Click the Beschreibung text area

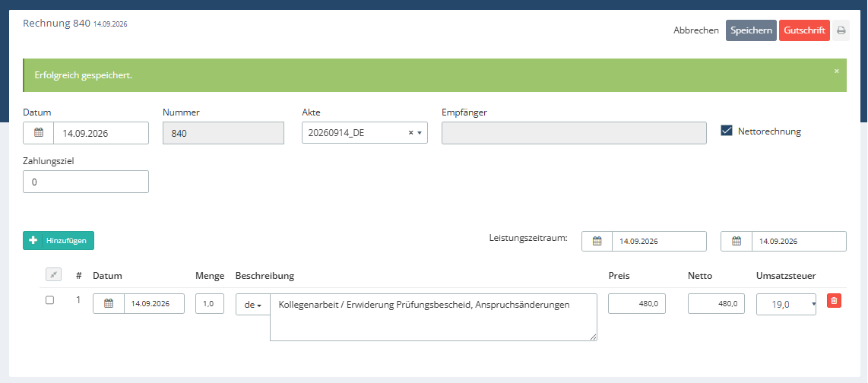click(x=433, y=317)
